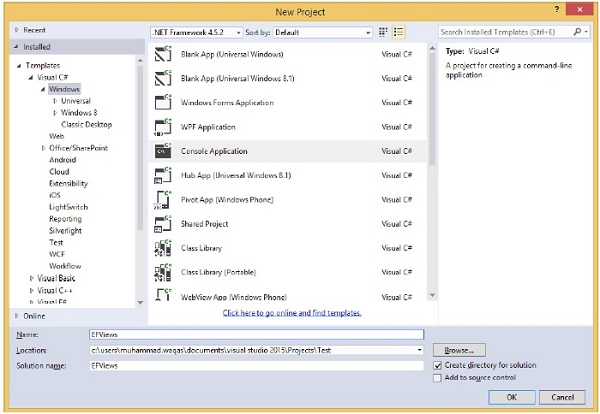Screen dimensions: 600x414
Task: Click the template list scroll up arrow
Action: pos(432,49)
